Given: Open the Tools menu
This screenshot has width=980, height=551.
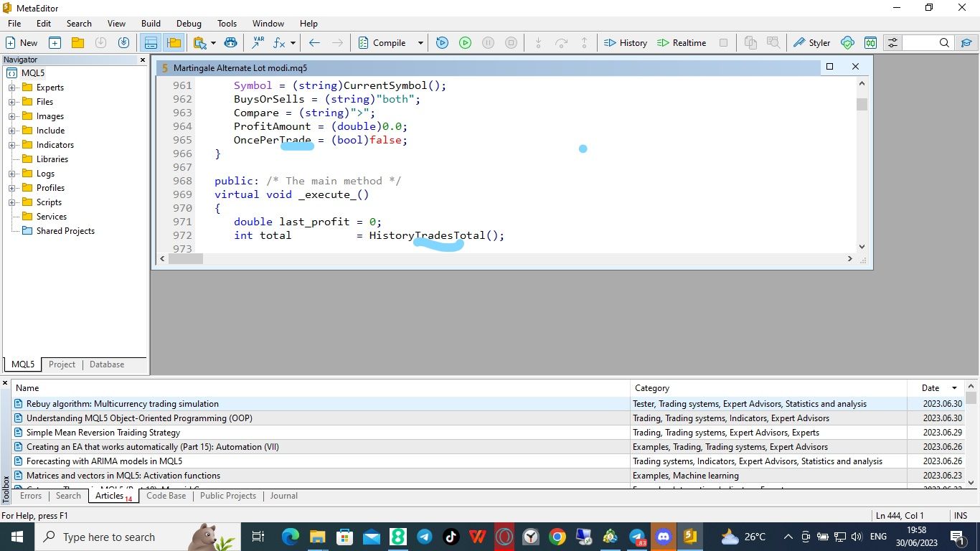Looking at the screenshot, I should [227, 24].
